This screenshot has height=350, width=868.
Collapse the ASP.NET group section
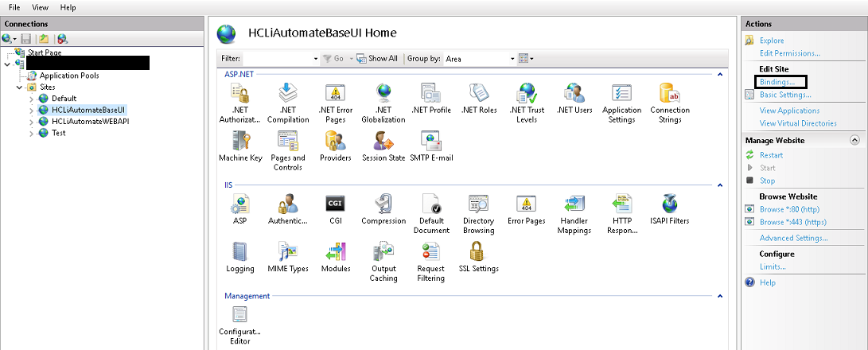pos(720,74)
